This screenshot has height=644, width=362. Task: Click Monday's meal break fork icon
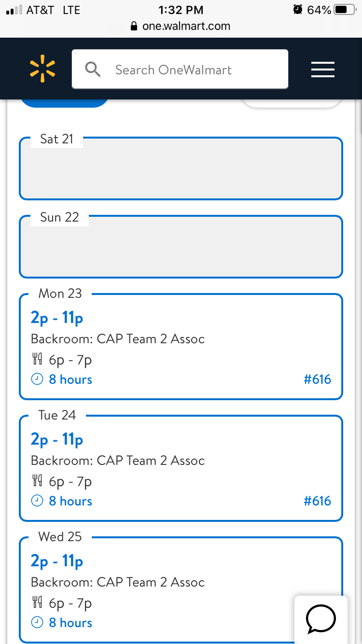click(37, 359)
